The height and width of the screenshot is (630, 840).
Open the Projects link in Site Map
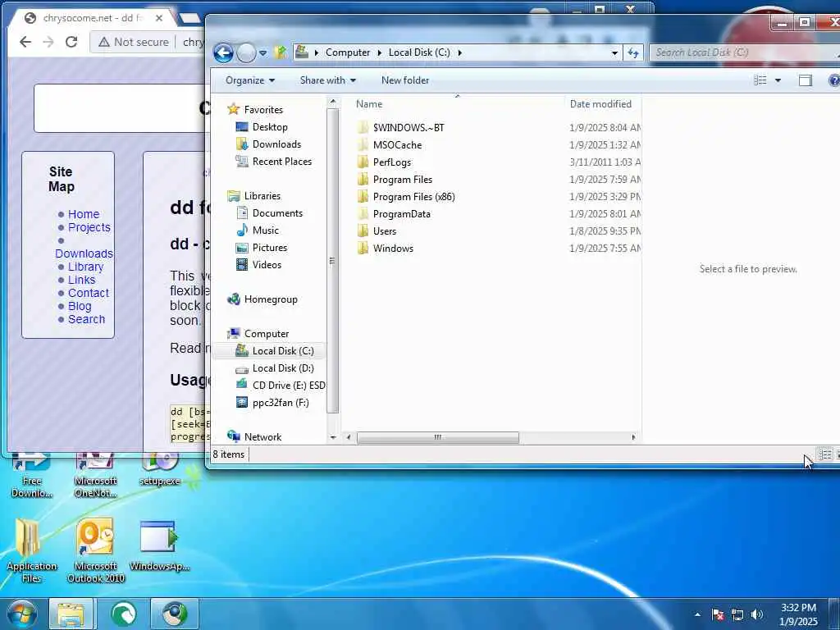pyautogui.click(x=89, y=227)
